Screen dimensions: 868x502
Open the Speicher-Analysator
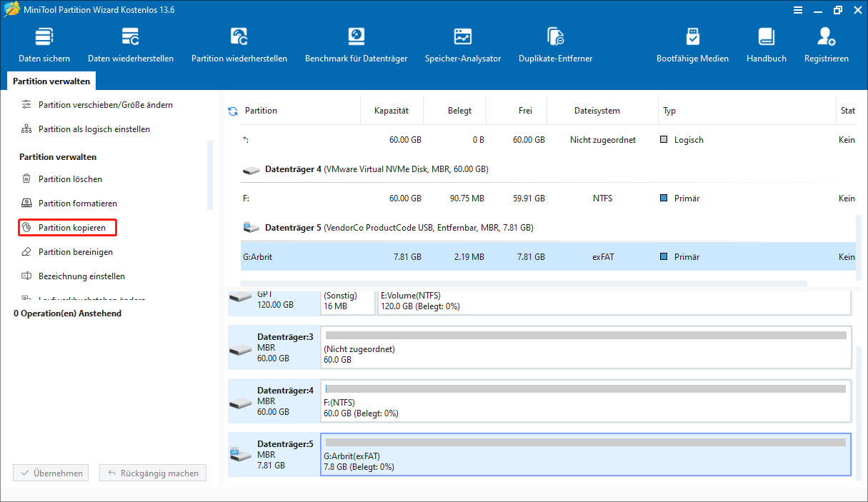tap(463, 46)
